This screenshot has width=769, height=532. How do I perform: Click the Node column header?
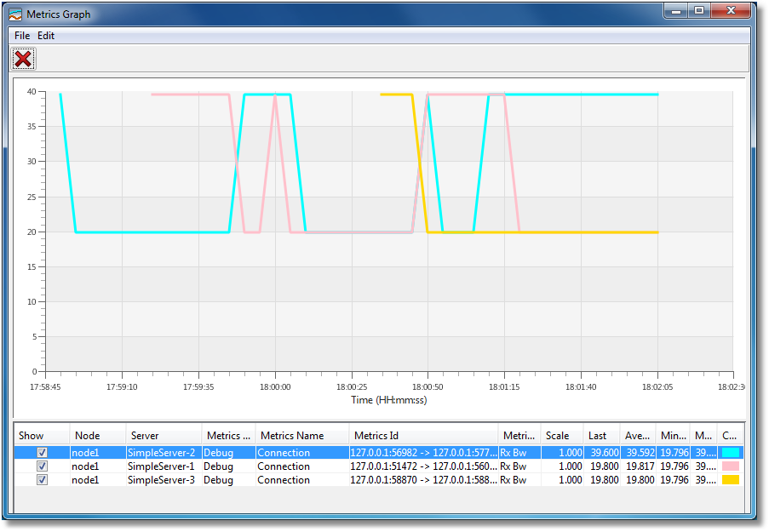97,436
